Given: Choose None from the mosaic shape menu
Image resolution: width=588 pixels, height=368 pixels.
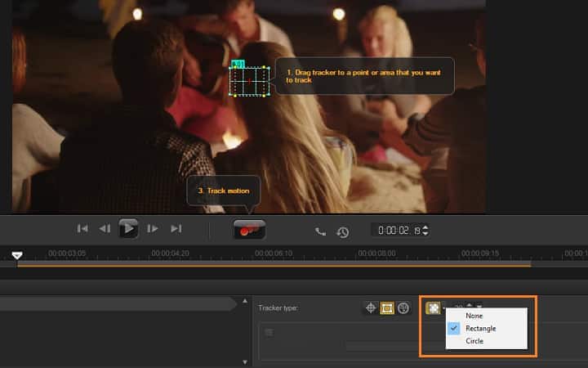Looking at the screenshot, I should 474,316.
